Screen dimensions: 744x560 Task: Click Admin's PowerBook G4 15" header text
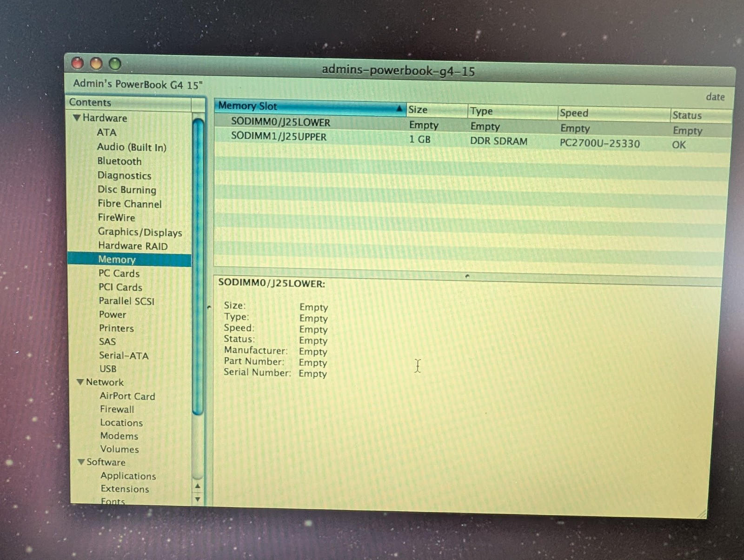[138, 85]
